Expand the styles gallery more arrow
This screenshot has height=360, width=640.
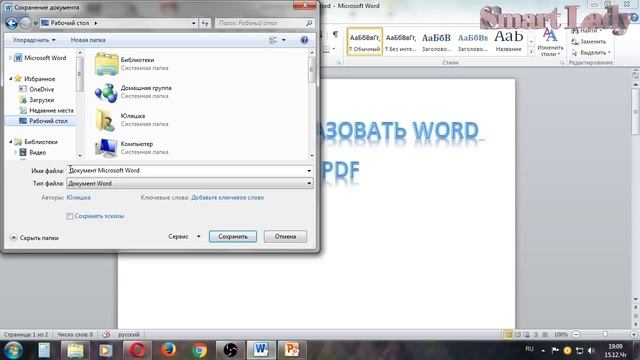[531, 52]
